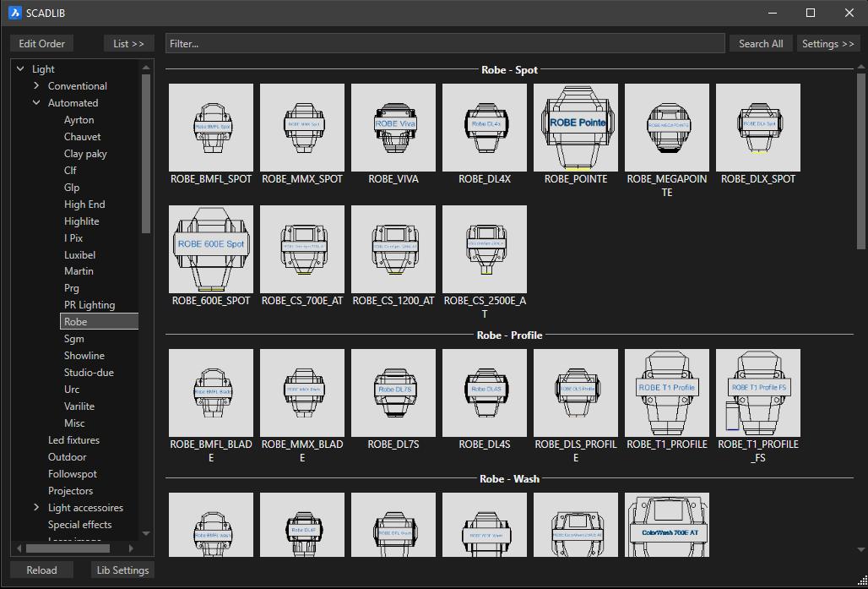This screenshot has height=589, width=868.
Task: Click the Reload button
Action: (41, 570)
